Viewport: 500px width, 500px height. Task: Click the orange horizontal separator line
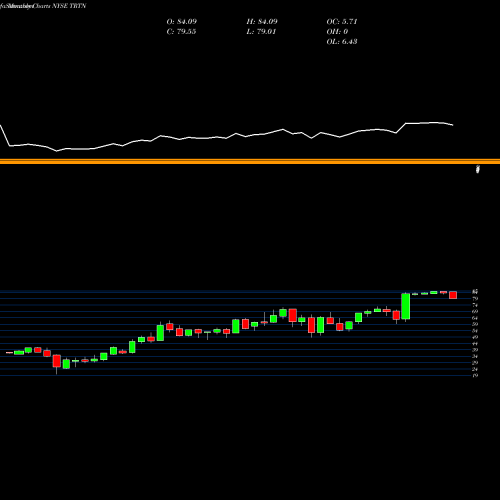pyautogui.click(x=250, y=162)
